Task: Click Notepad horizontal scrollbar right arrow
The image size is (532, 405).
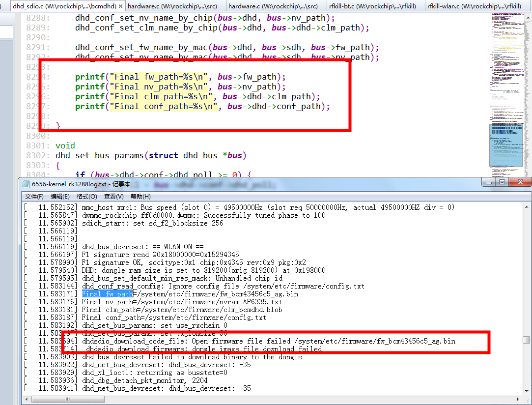Action: click(518, 399)
